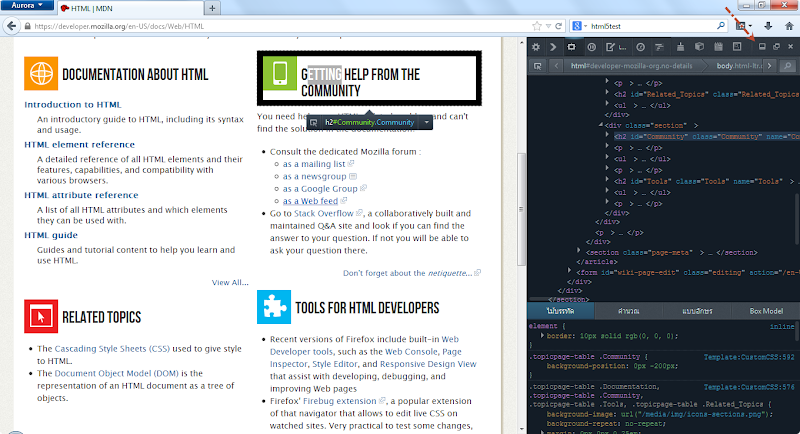Close the developer tools panel
Viewport: 800px width, 434px height.
click(x=791, y=46)
